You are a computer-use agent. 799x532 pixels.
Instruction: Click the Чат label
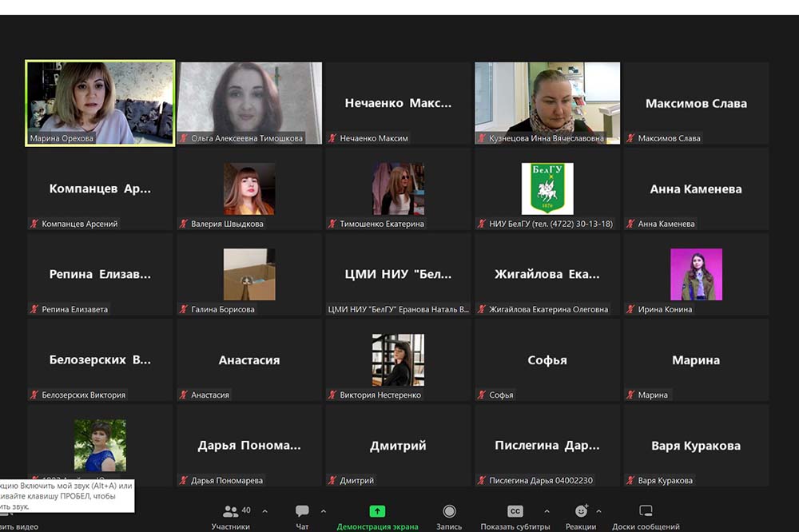click(x=302, y=526)
